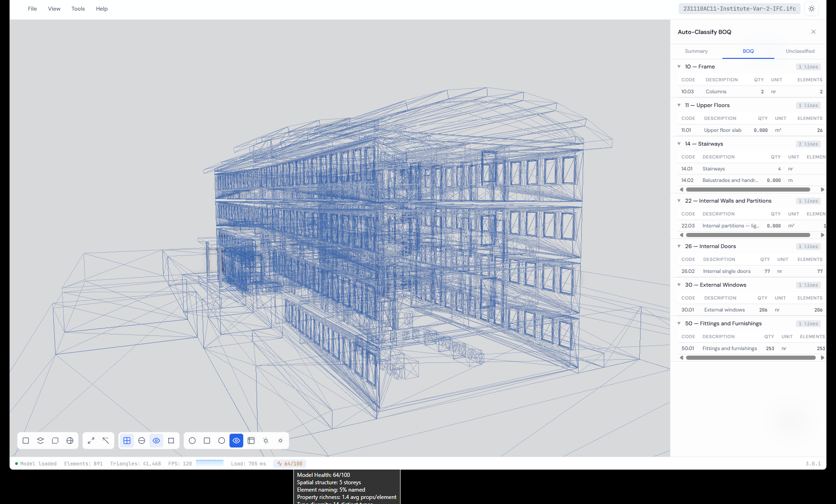This screenshot has width=836, height=504.
Task: Collapse the 11 — Upper Floors section
Action: 679,105
